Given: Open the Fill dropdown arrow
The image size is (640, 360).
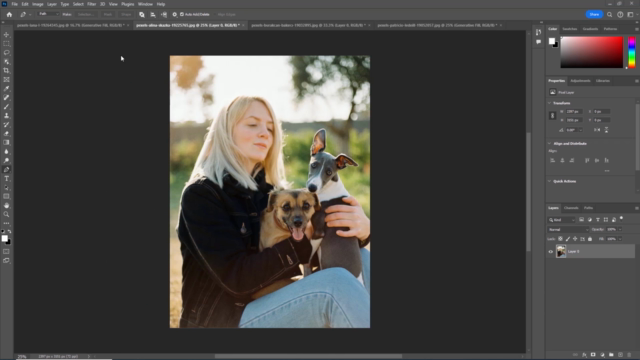Looking at the screenshot, I should pos(620,239).
